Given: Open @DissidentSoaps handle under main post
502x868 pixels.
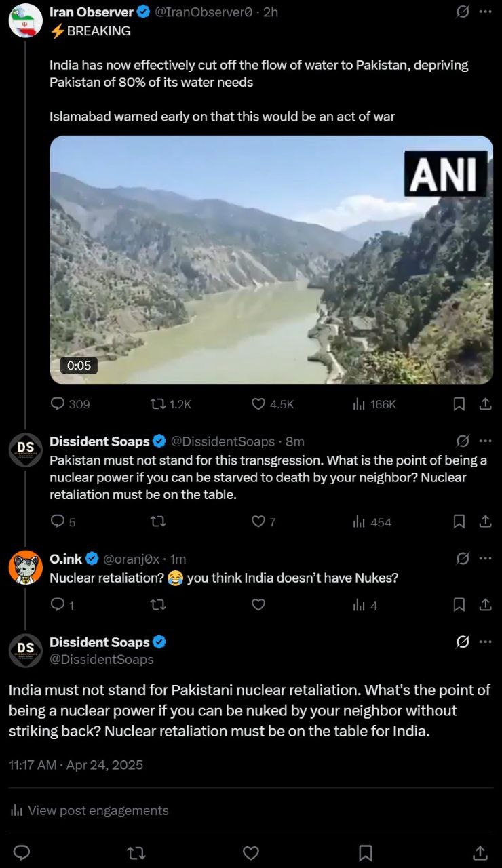Looking at the screenshot, I should click(x=102, y=659).
